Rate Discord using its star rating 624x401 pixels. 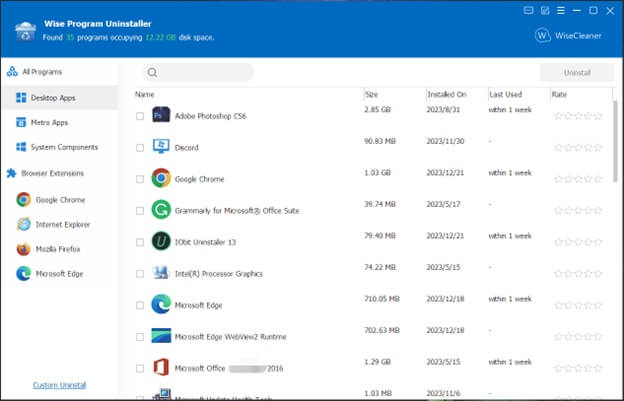point(578,147)
